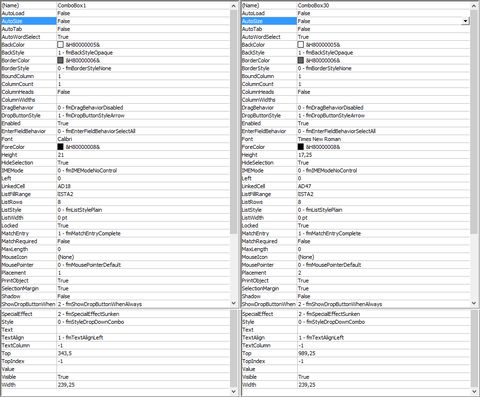Select the AutoLoad property in the ComboBox1 panel
This screenshot has height=397, width=480.
[13, 13]
